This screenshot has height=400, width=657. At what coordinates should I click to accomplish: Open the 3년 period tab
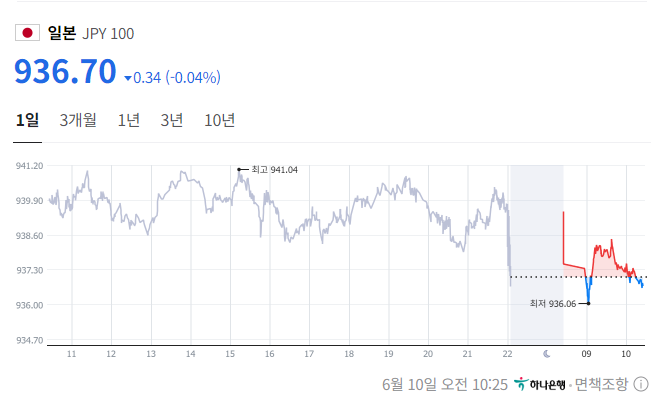coord(172,121)
